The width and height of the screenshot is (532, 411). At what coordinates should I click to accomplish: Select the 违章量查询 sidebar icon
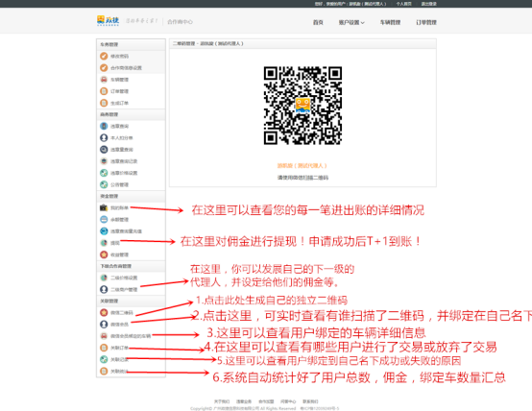pyautogui.click(x=104, y=150)
